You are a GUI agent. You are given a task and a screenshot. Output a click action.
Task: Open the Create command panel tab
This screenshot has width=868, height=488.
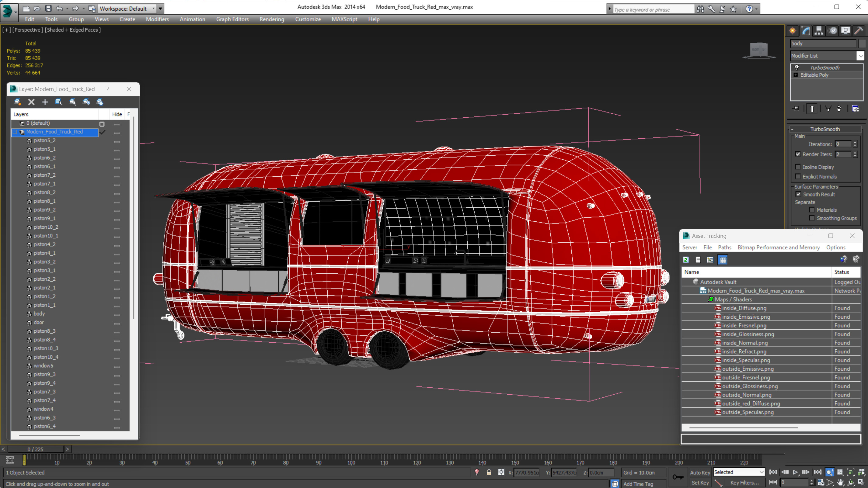pos(792,31)
